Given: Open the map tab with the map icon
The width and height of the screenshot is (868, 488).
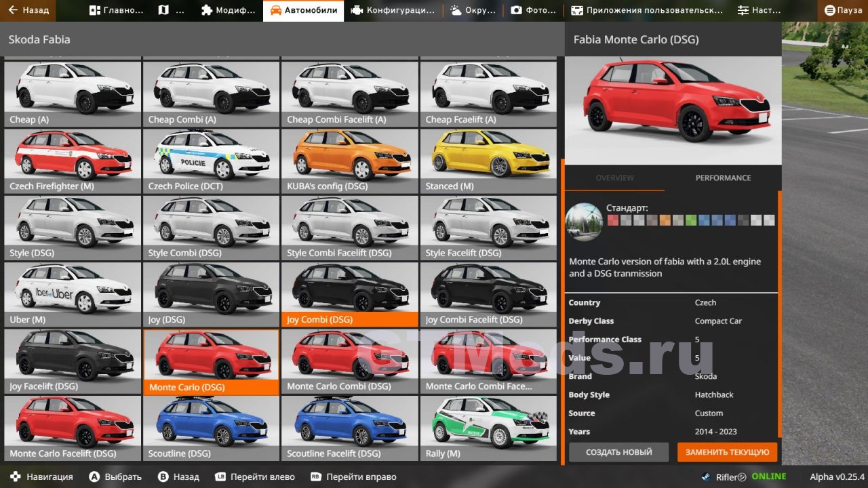Looking at the screenshot, I should pyautogui.click(x=170, y=10).
